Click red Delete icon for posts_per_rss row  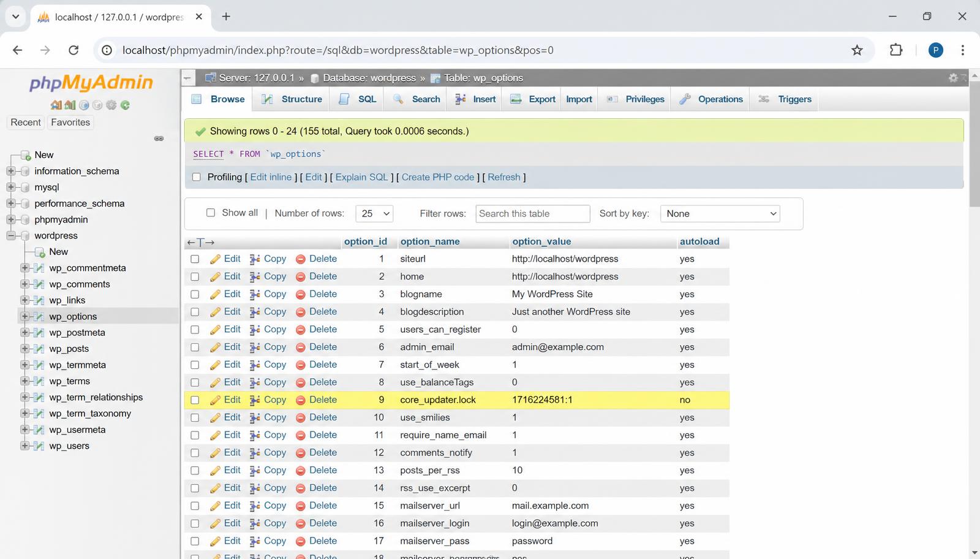[x=301, y=471]
